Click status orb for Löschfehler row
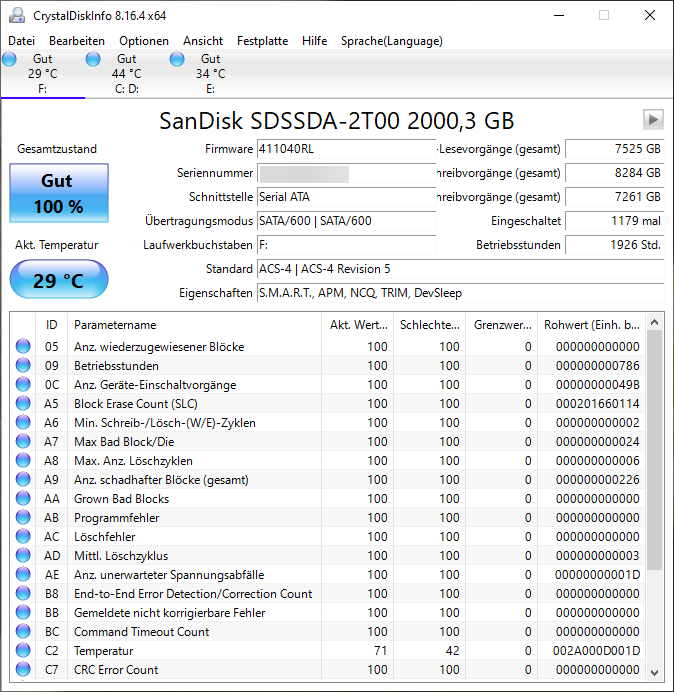Screen dimensions: 674x692 click(x=23, y=536)
